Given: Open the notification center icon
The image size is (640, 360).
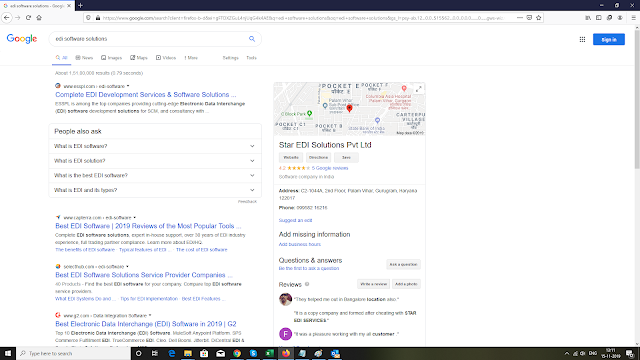Looking at the screenshot, I should (x=630, y=353).
